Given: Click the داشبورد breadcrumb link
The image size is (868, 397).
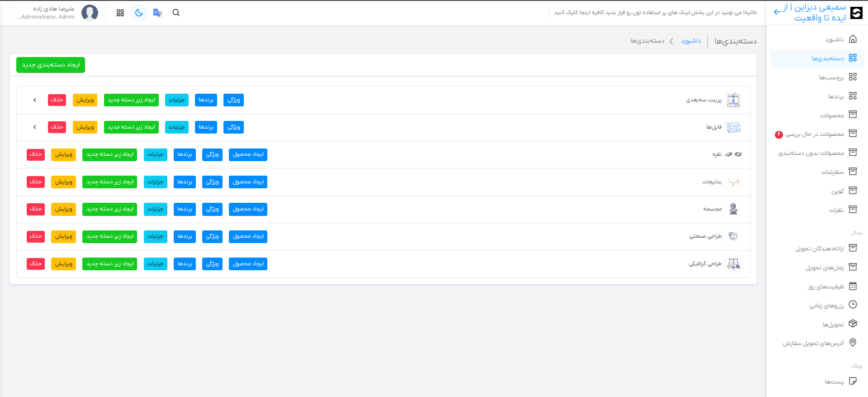Looking at the screenshot, I should pyautogui.click(x=691, y=41).
